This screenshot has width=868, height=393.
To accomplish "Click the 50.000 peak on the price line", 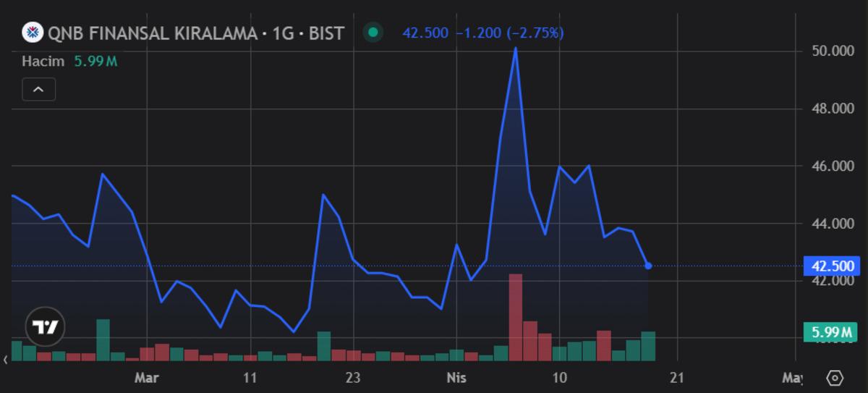I will (x=515, y=48).
